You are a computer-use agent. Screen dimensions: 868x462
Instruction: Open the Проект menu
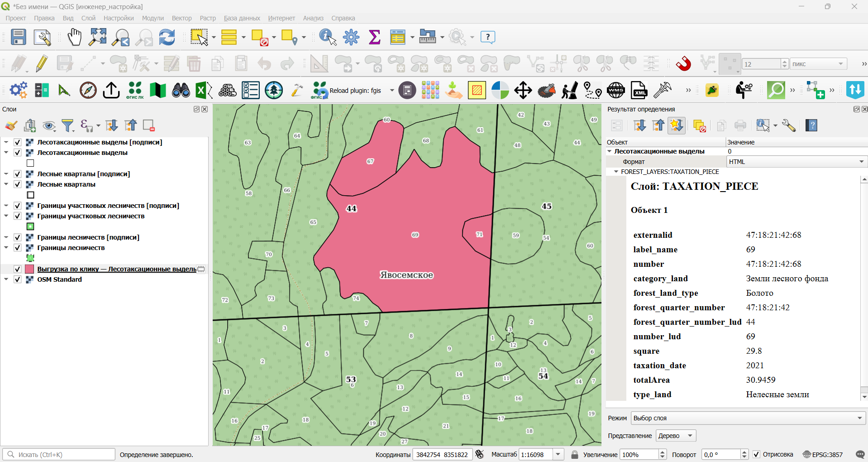pyautogui.click(x=16, y=18)
